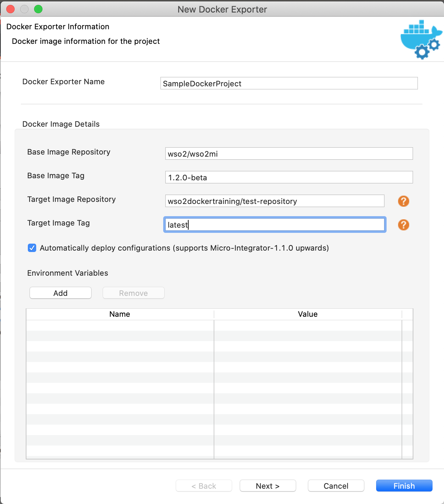444x504 pixels.
Task: Click the Target Image Tag field
Action: 275,225
